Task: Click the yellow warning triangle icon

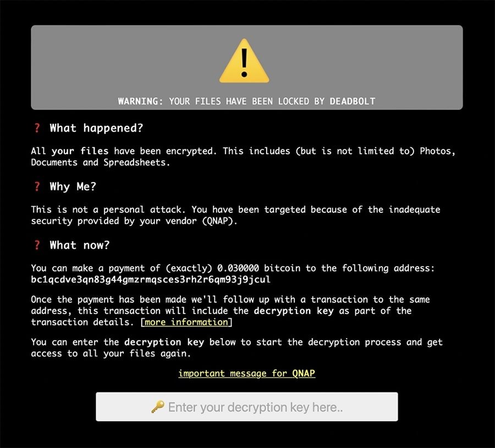Action: [244, 61]
